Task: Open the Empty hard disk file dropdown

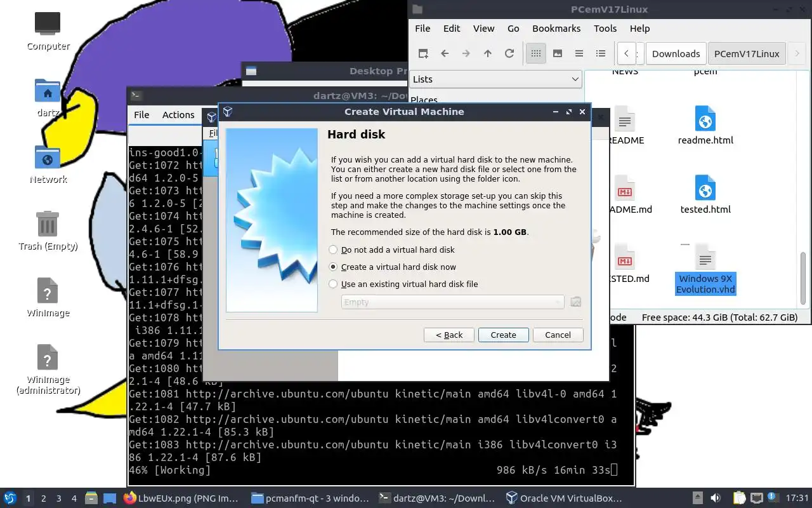Action: [453, 302]
